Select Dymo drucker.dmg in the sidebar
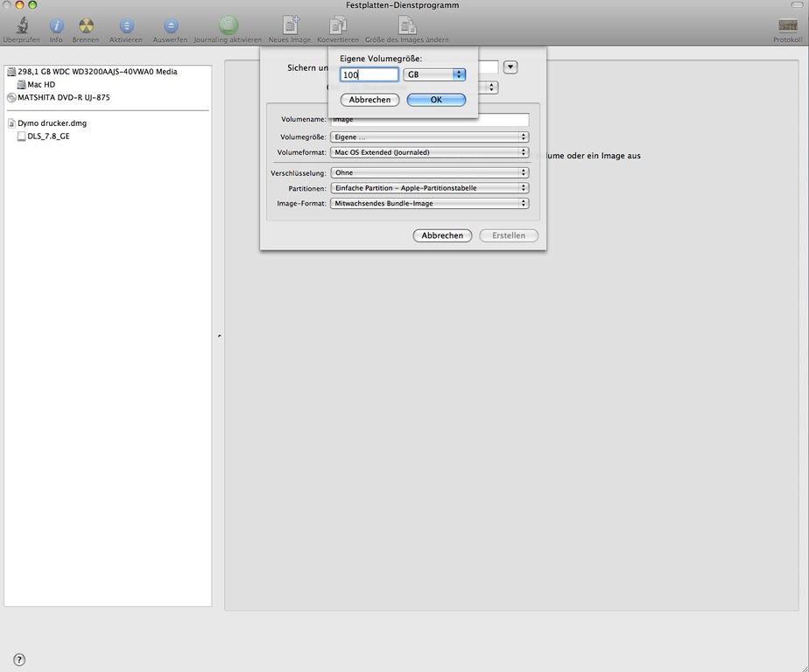Screen dimensions: 809x672 [x=52, y=123]
